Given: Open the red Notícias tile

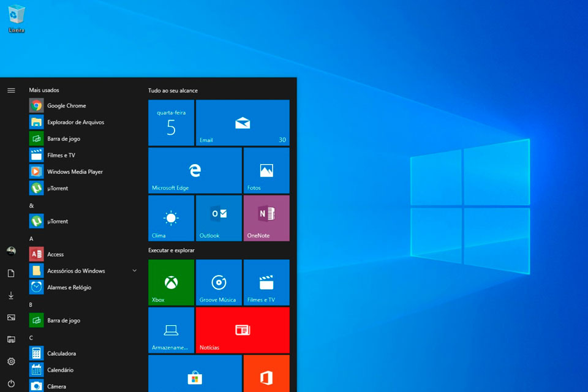Looking at the screenshot, I should [243, 330].
